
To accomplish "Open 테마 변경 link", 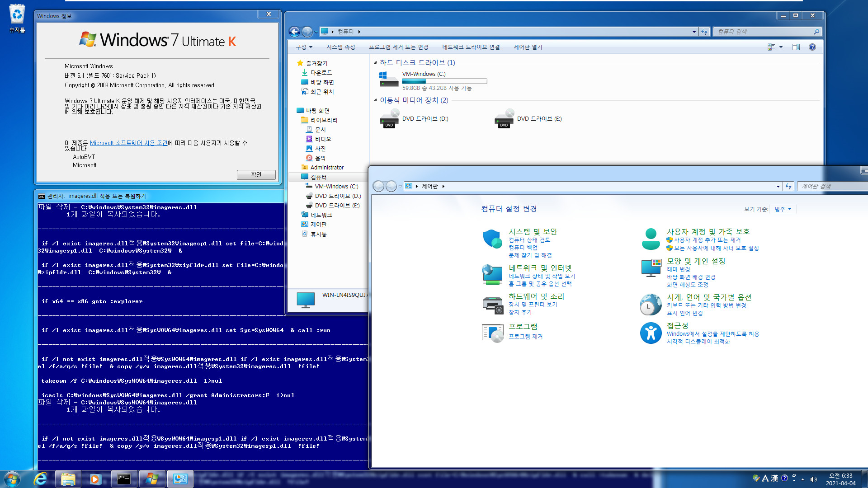I will click(678, 269).
